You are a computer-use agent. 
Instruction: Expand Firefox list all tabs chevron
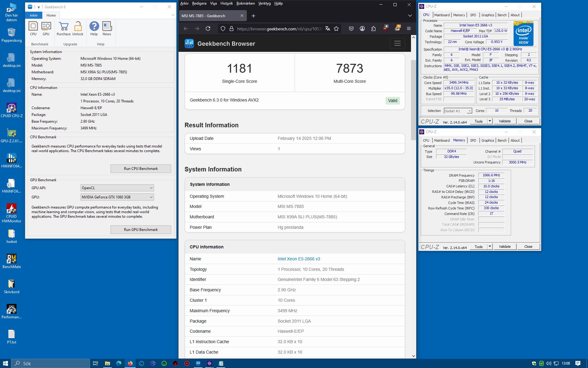[410, 16]
